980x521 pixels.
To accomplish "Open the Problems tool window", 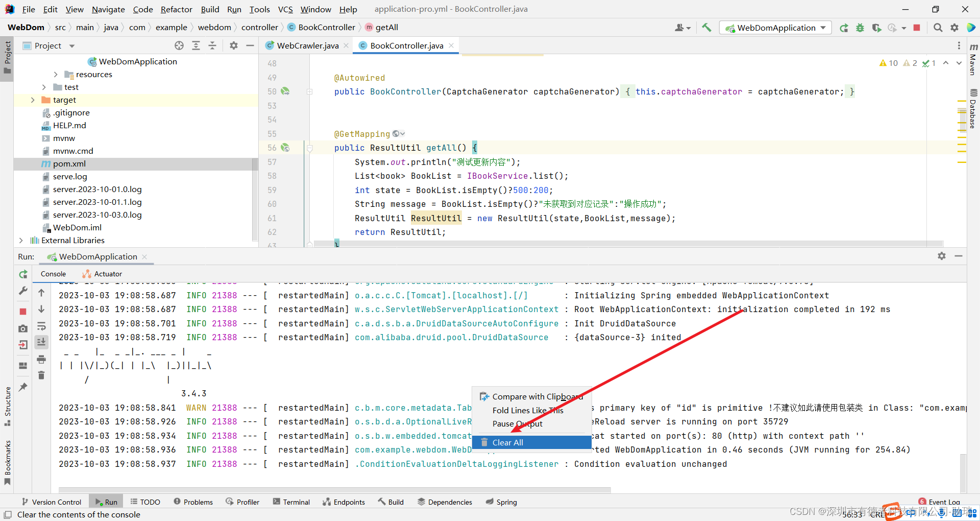I will pyautogui.click(x=193, y=502).
